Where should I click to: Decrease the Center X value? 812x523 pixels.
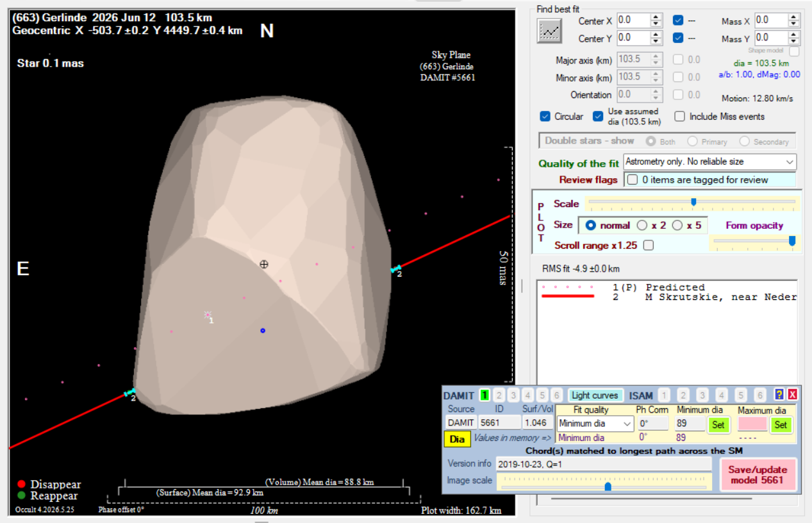point(656,24)
